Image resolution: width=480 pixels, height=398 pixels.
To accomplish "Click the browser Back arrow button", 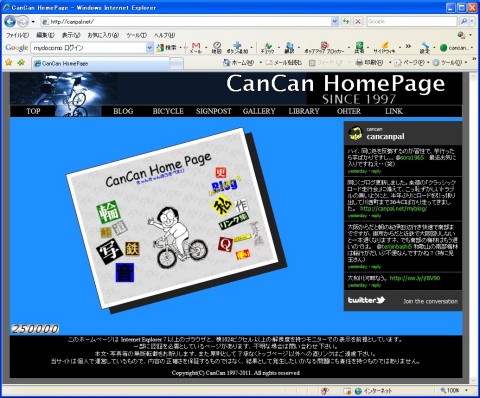I will click(x=10, y=22).
